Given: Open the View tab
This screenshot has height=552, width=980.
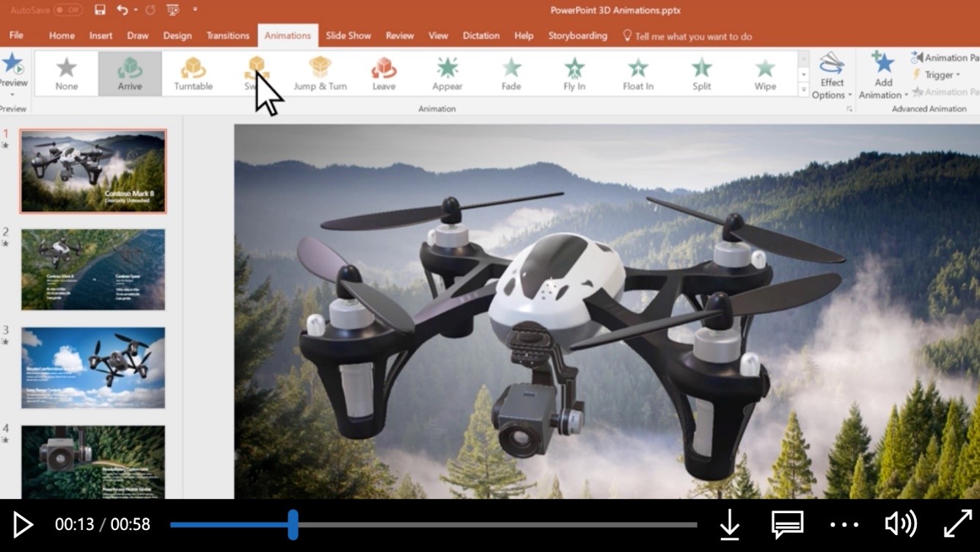Looking at the screenshot, I should 438,35.
